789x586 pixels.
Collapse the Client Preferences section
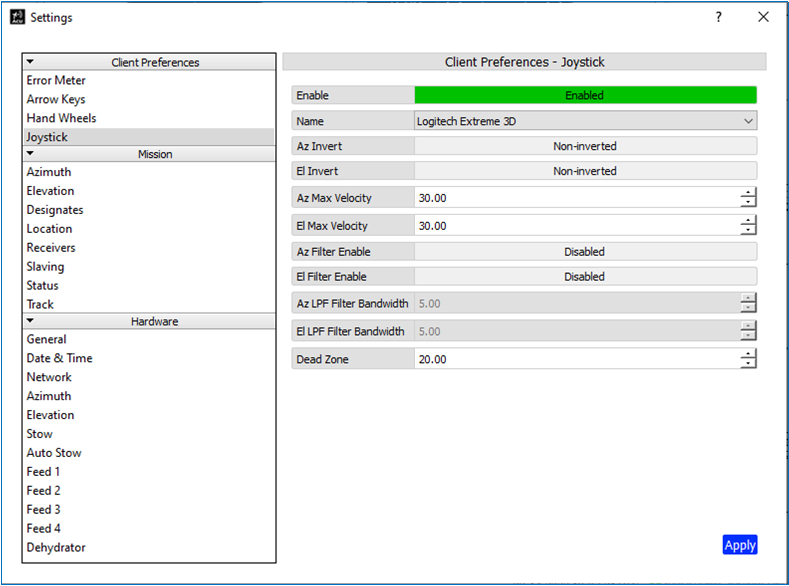coord(30,62)
